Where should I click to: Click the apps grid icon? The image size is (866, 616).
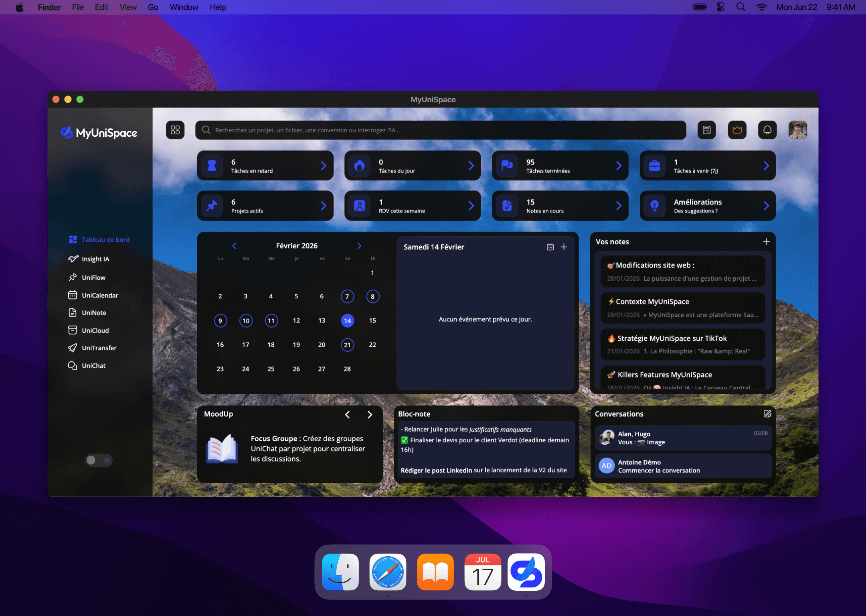175,130
